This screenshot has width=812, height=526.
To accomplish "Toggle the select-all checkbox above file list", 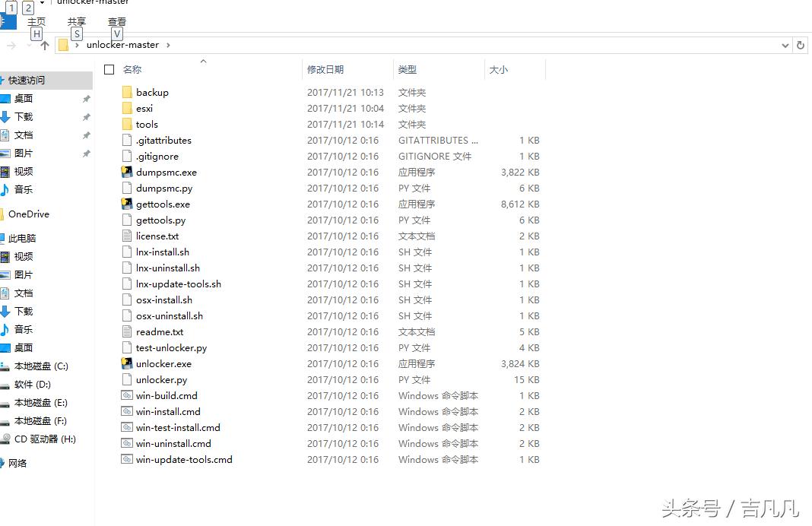I will 109,68.
